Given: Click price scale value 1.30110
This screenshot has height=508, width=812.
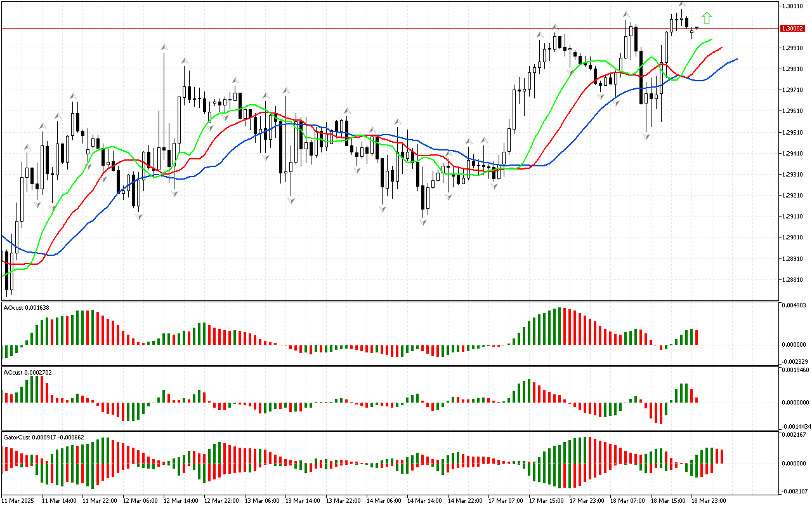Looking at the screenshot, I should [792, 6].
